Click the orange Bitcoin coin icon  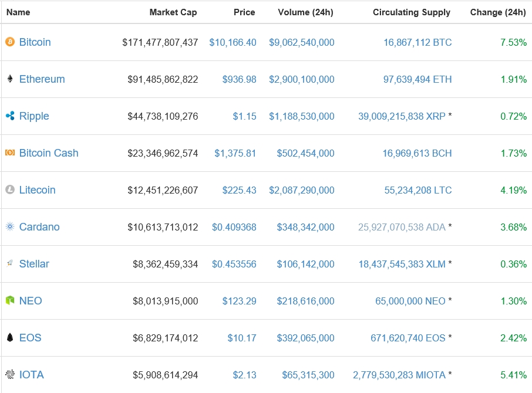point(9,42)
